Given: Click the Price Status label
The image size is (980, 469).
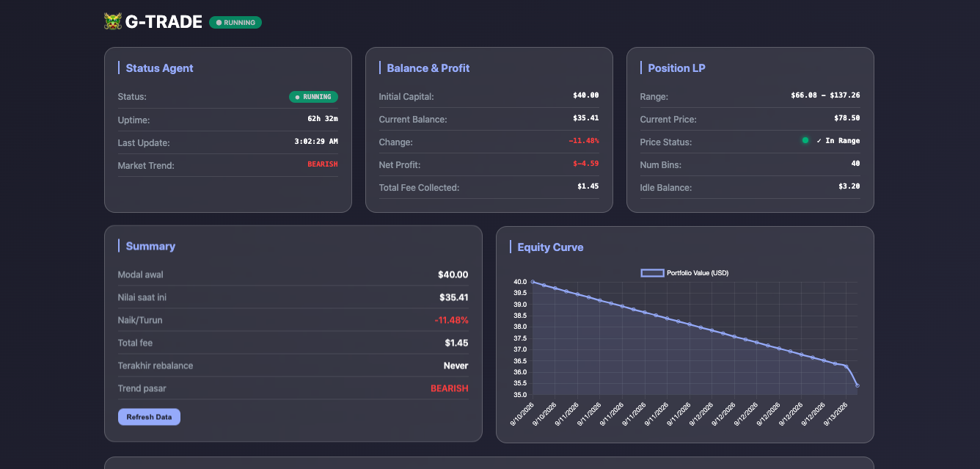Looking at the screenshot, I should pos(666,142).
